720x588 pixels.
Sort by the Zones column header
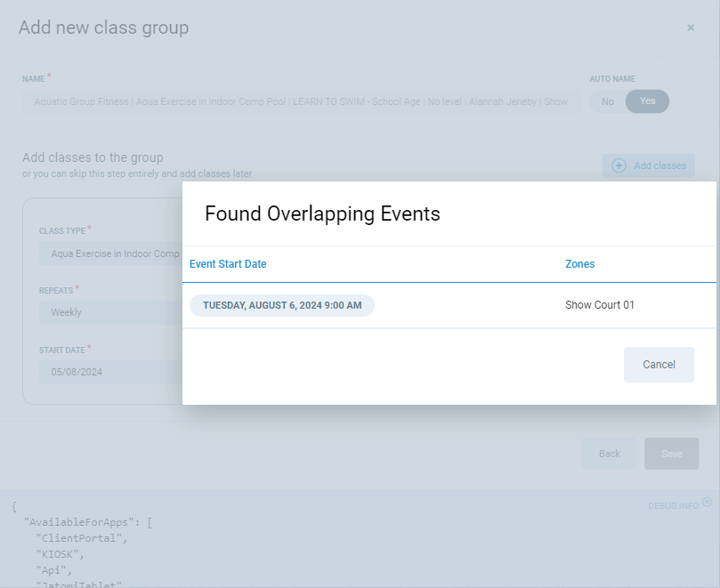click(579, 264)
